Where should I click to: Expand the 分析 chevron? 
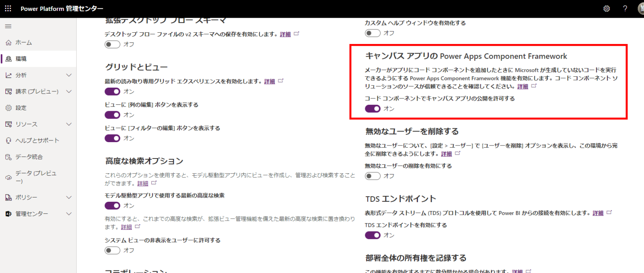point(69,75)
